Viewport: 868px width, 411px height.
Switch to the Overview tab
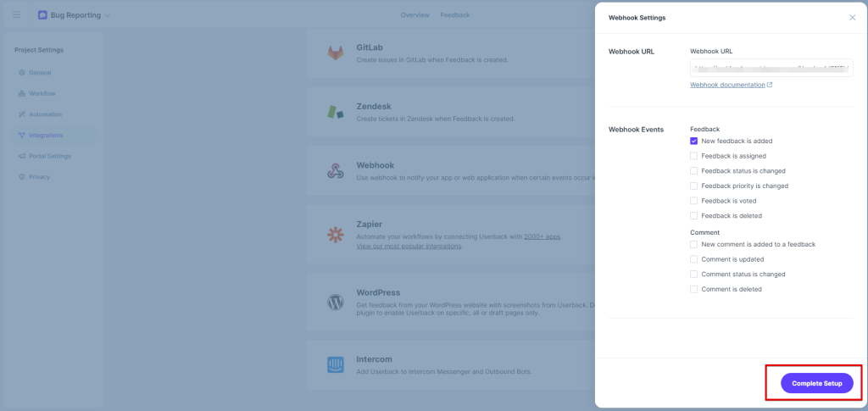(x=415, y=15)
